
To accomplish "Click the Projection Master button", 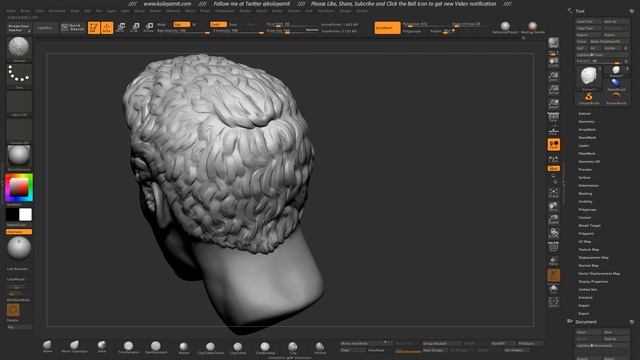I will [x=19, y=28].
